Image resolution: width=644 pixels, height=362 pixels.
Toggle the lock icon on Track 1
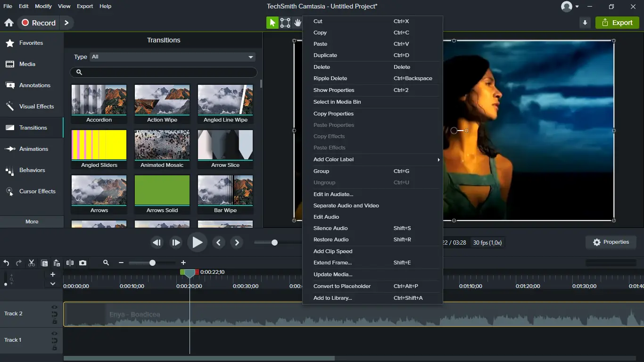(x=55, y=348)
